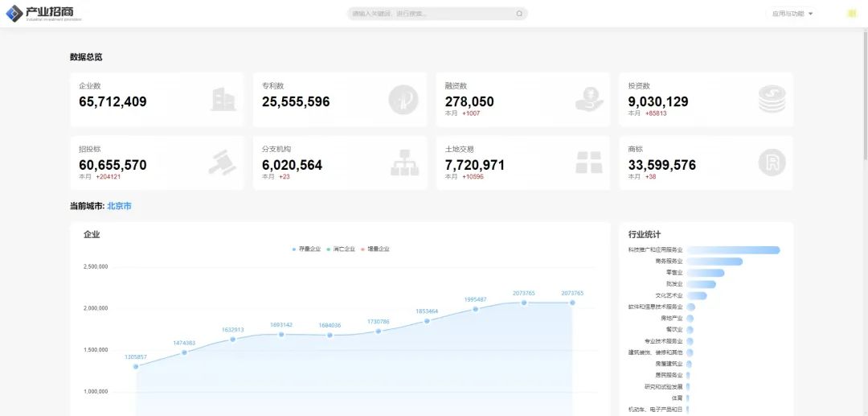Click the 商务服务业 industry bar
Viewport: 868px width, 416px height.
[714, 262]
